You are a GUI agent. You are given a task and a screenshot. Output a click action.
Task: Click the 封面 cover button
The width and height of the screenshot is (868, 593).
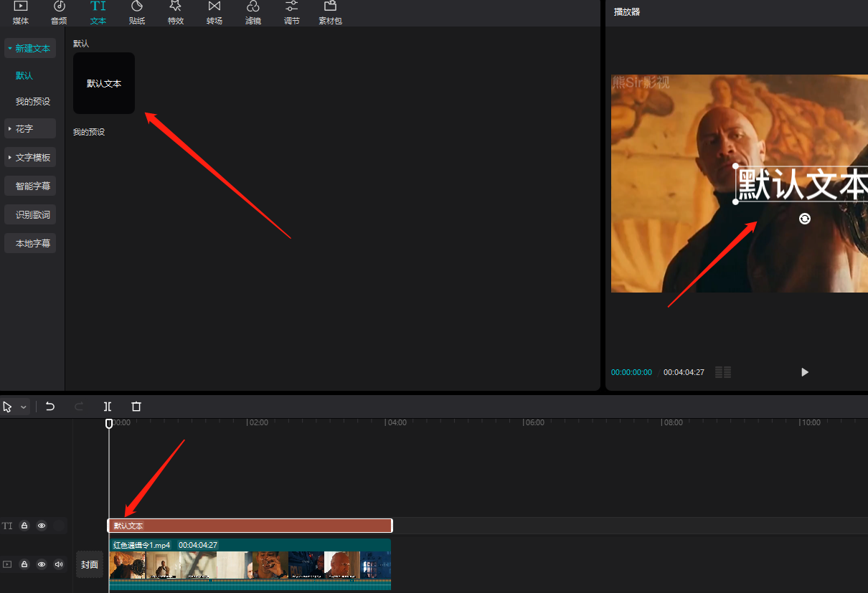90,564
